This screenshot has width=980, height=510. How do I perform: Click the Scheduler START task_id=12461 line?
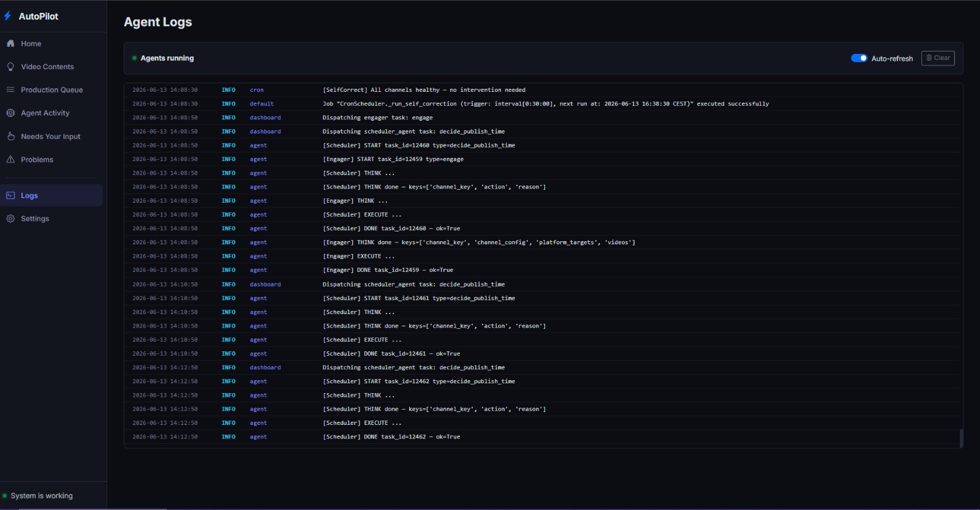[x=419, y=298]
